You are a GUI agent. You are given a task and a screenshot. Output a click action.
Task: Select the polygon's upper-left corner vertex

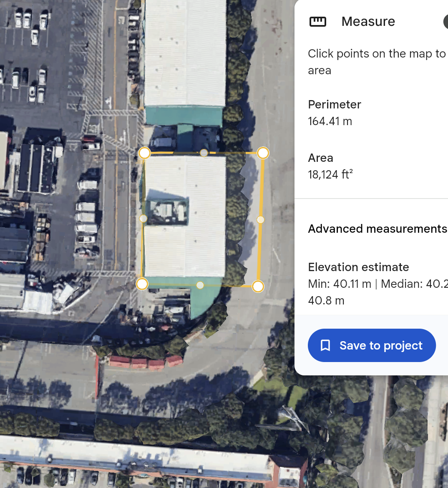[x=144, y=153]
